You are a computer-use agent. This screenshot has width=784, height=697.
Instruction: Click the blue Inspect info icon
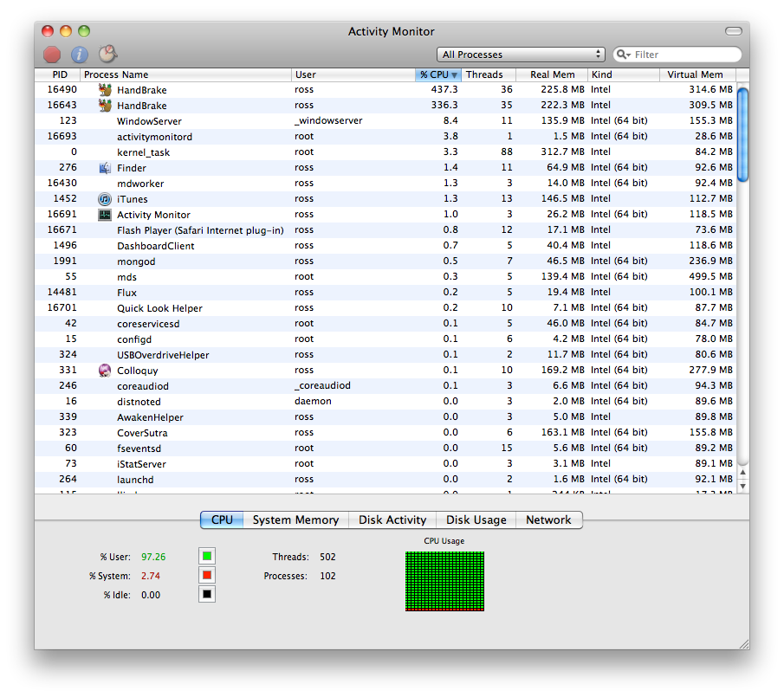pyautogui.click(x=80, y=55)
